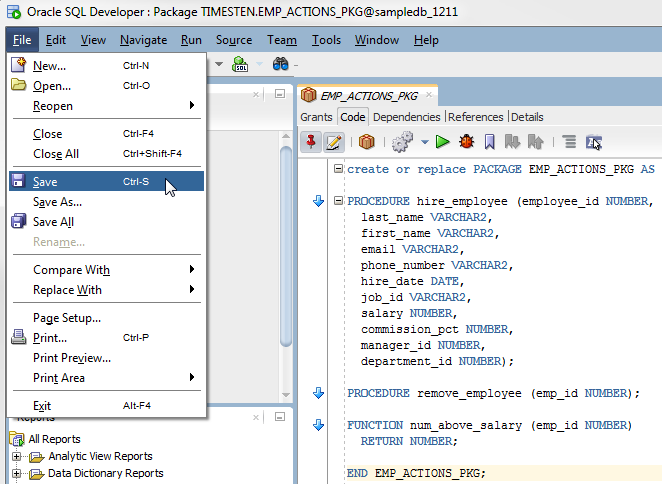Click New star-page icon in File menu
662x484 pixels.
(x=19, y=65)
